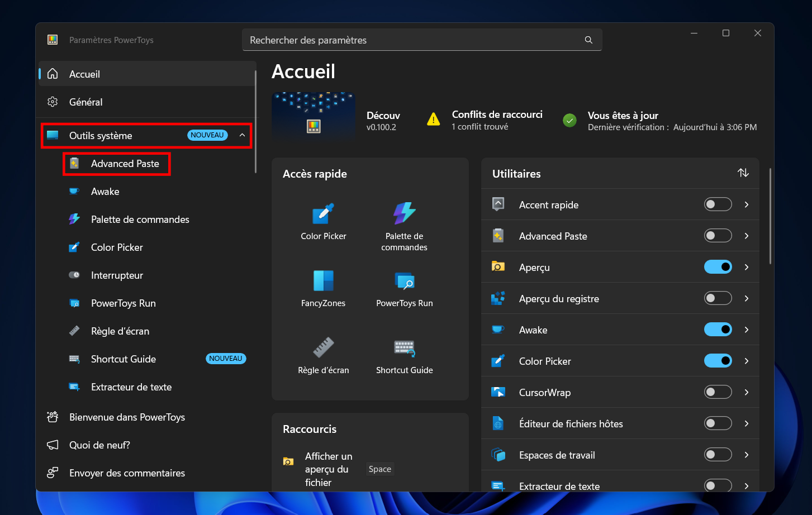812x515 pixels.
Task: Click the chevron on the Color Picker utility row
Action: 747,361
